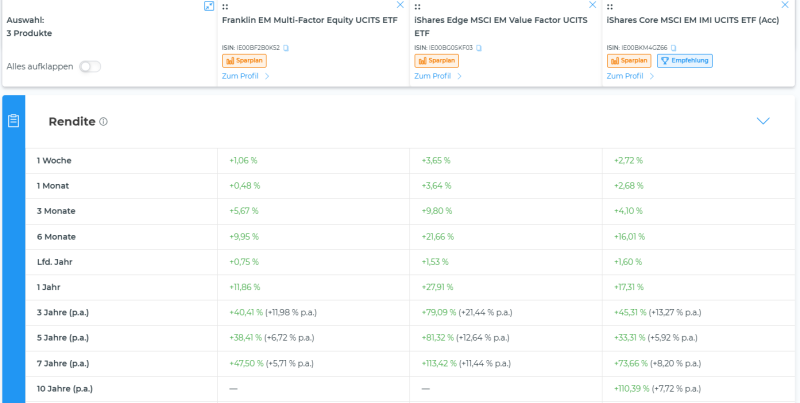Click the Sparplan badge under Franklin ETF
This screenshot has height=403, width=800.
[x=244, y=61]
